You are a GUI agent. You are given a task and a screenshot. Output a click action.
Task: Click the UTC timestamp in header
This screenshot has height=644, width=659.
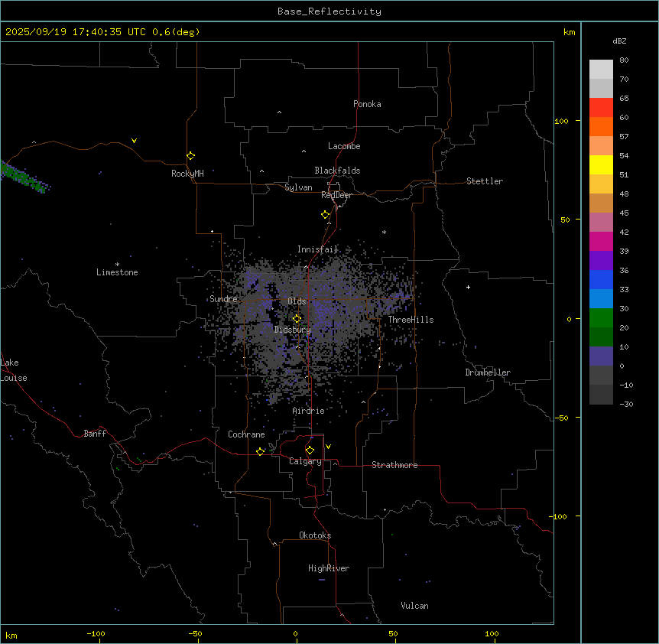click(102, 32)
